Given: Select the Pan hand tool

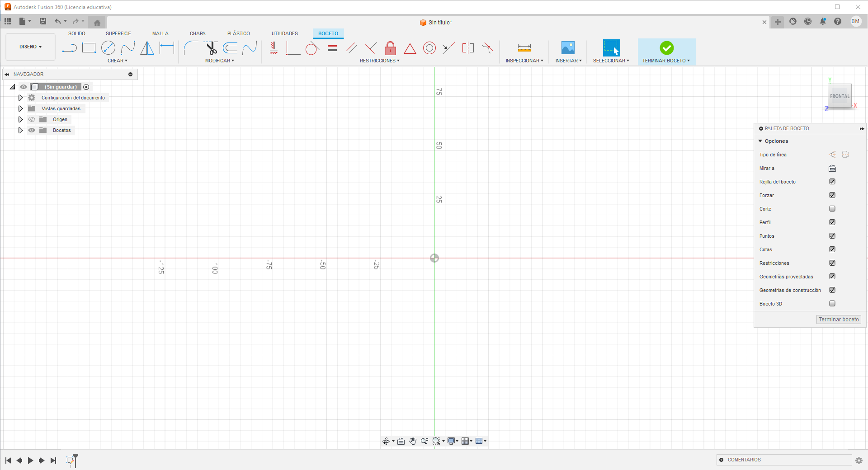Looking at the screenshot, I should point(413,441).
